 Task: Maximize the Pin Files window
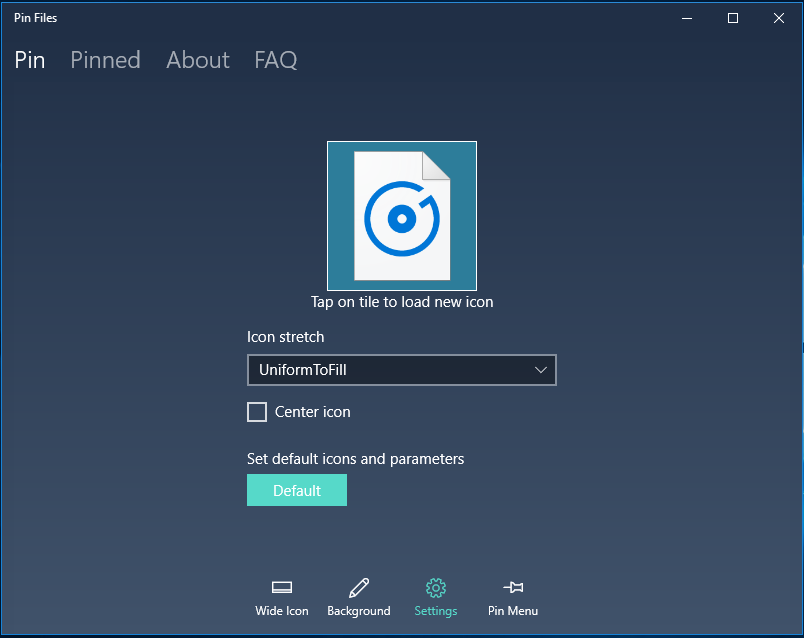pyautogui.click(x=733, y=18)
